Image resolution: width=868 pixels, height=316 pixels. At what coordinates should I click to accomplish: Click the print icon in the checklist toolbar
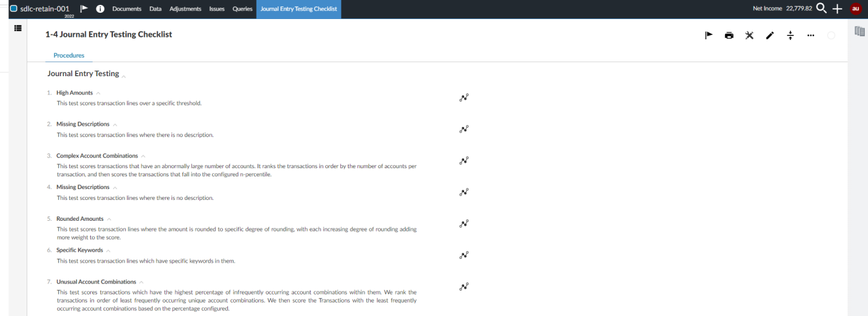coord(729,36)
